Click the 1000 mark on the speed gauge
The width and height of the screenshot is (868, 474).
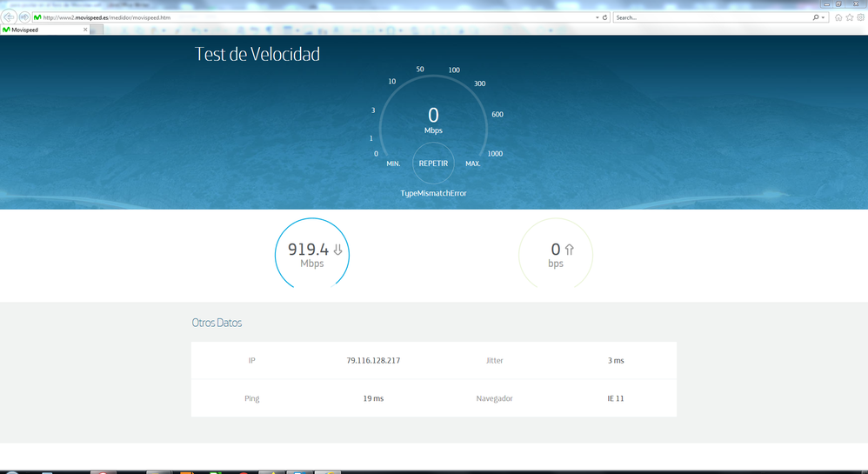[495, 154]
